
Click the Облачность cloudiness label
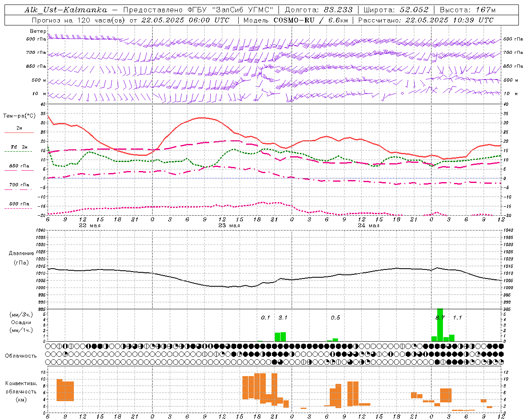pyautogui.click(x=21, y=356)
